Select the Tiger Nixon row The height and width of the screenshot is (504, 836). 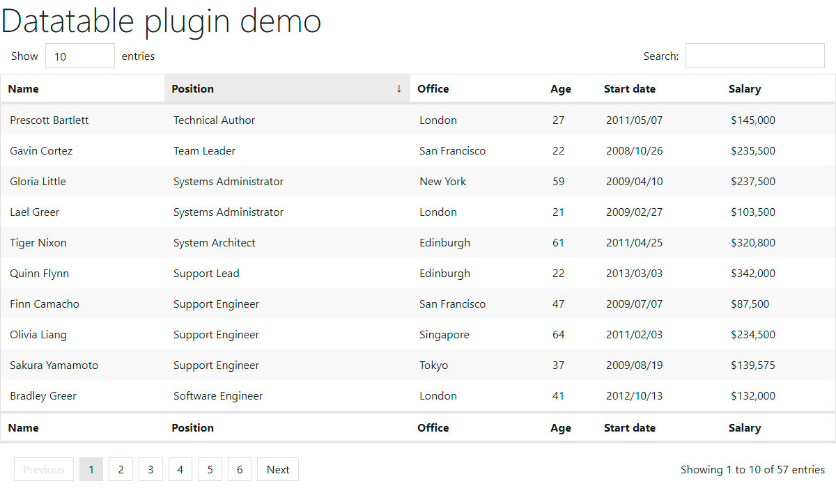[x=38, y=242]
